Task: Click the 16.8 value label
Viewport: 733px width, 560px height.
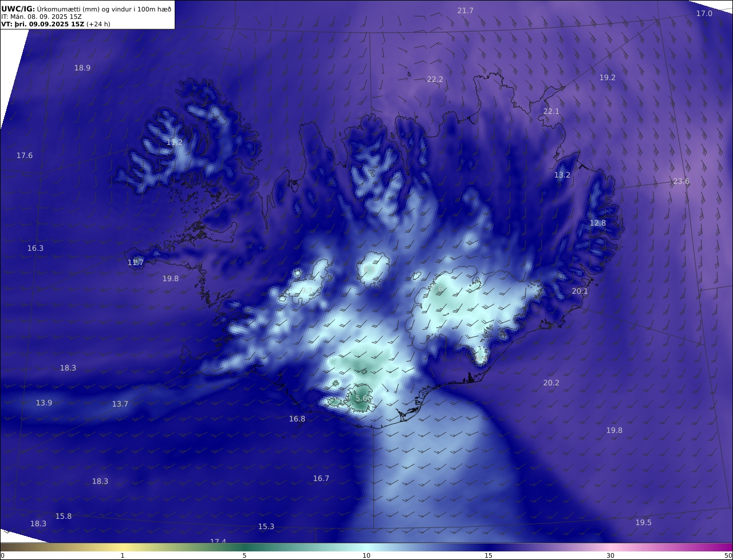Action: point(297,419)
